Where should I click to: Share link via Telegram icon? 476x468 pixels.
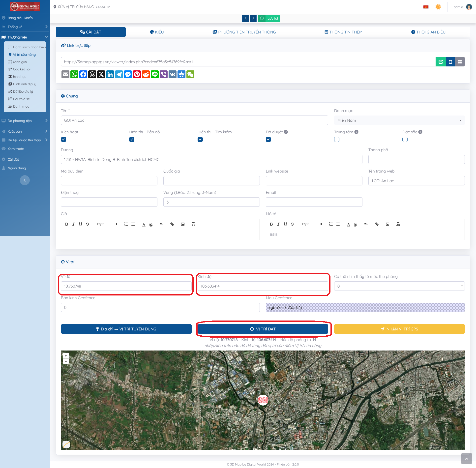click(119, 74)
